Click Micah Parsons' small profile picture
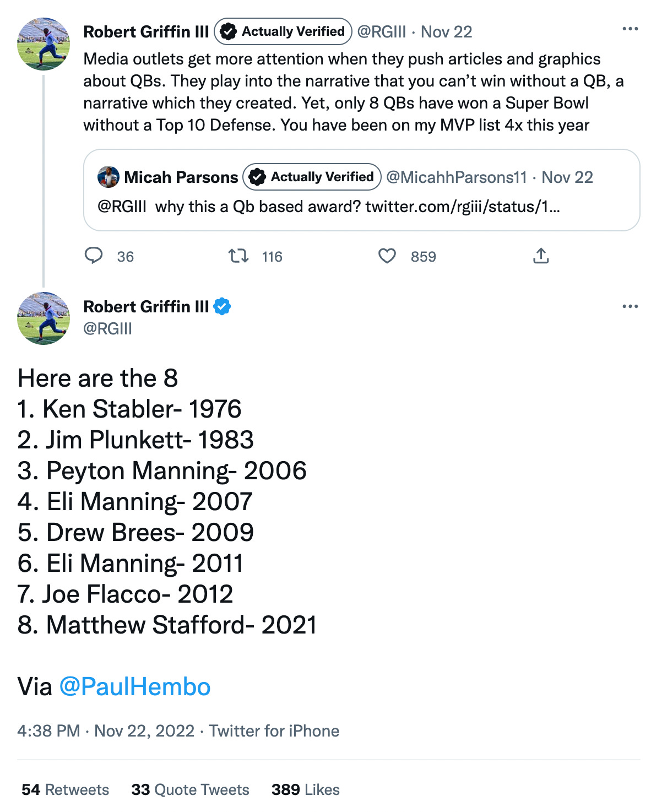Screen dimensions: 651x812 (109, 177)
